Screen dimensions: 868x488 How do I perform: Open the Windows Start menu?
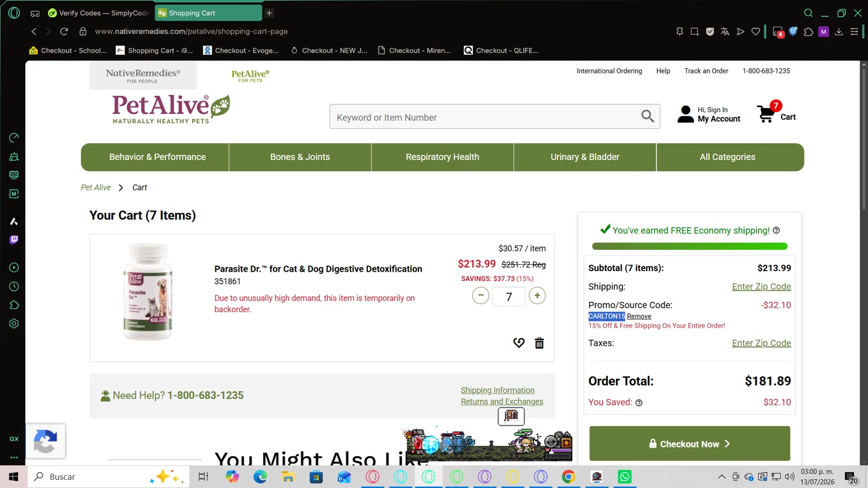coord(13,477)
